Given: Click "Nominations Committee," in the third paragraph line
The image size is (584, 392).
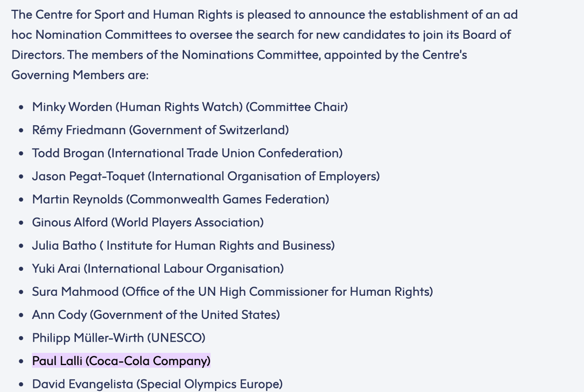Looking at the screenshot, I should (x=251, y=55).
